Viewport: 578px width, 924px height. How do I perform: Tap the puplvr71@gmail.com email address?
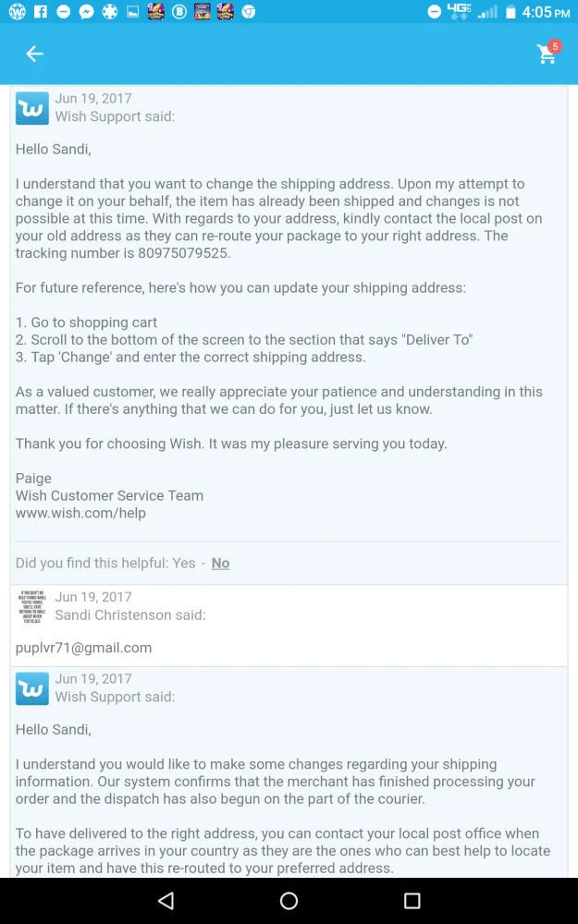tap(83, 648)
